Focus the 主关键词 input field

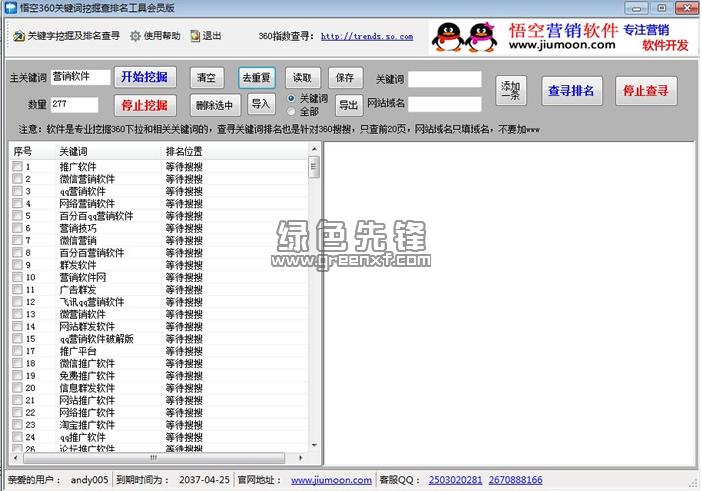[x=81, y=77]
